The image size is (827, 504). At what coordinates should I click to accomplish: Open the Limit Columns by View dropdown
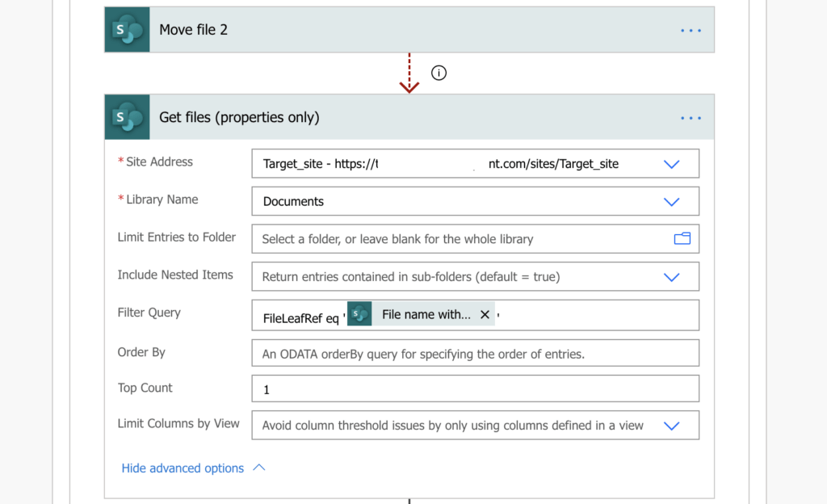tap(671, 425)
